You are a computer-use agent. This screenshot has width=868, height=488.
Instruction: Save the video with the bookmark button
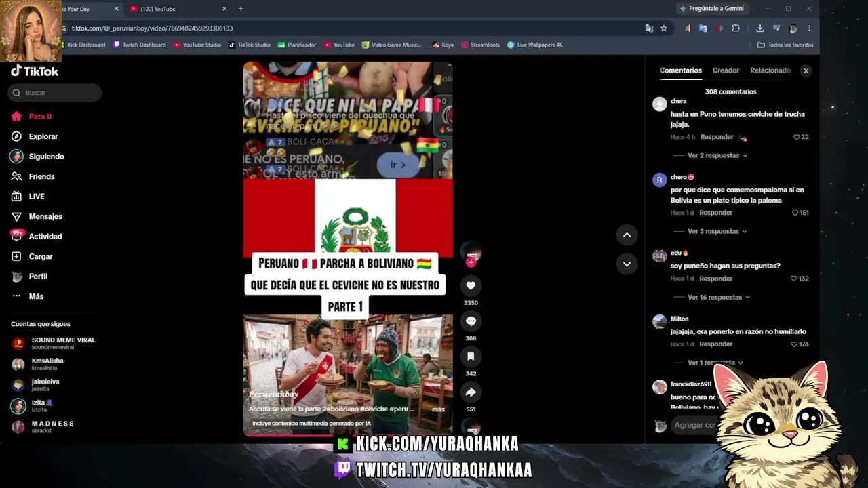471,357
